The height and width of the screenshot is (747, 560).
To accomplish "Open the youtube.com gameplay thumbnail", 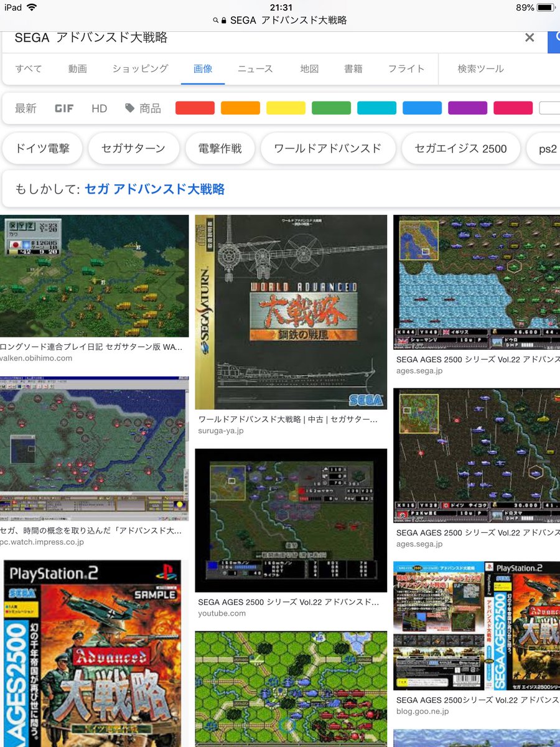I will point(291,520).
